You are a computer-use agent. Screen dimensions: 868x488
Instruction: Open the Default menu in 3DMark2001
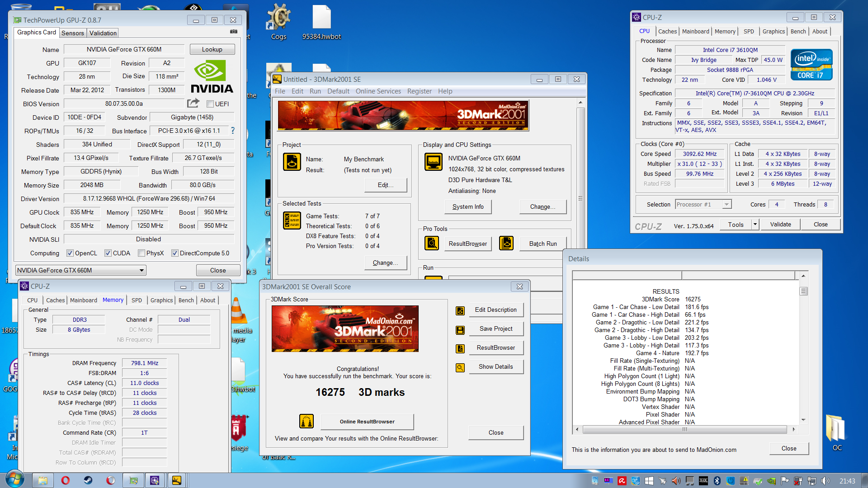[338, 91]
